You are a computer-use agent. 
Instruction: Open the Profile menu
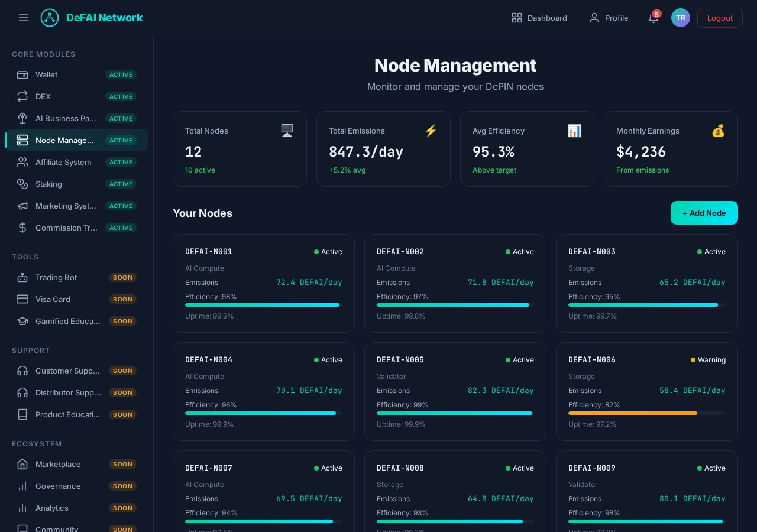point(609,18)
